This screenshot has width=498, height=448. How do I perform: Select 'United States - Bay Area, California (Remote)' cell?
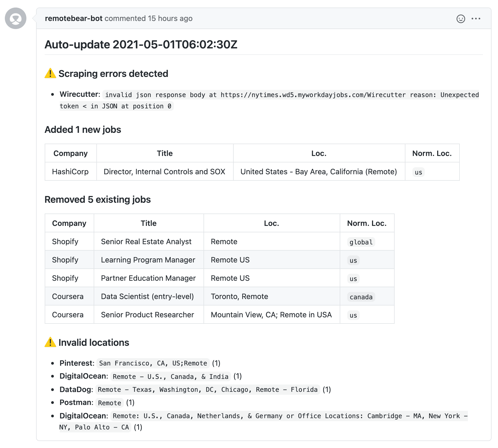(319, 172)
